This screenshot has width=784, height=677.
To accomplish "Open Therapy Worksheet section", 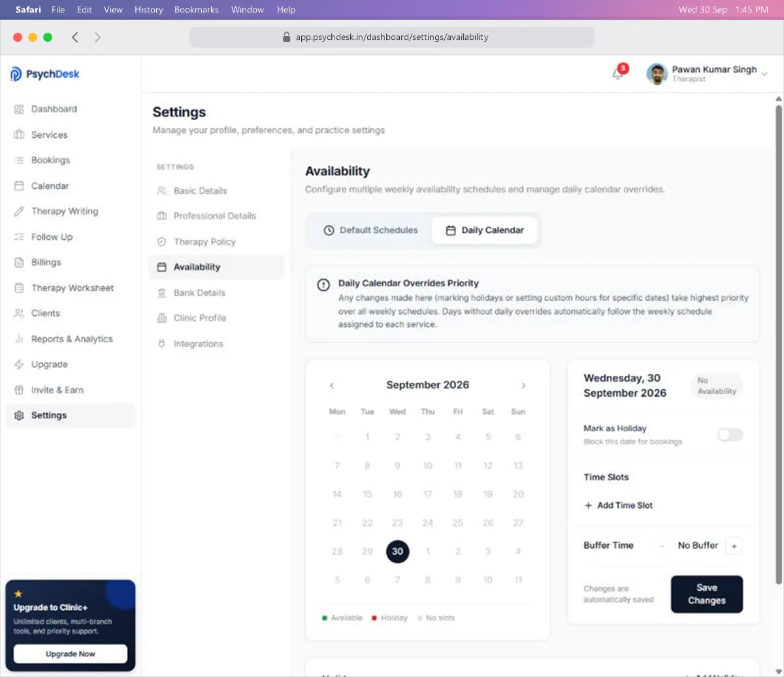I will coord(71,288).
